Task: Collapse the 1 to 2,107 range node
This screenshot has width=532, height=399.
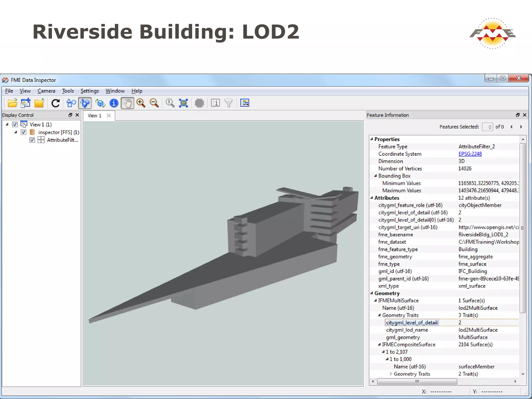Action: click(x=383, y=352)
